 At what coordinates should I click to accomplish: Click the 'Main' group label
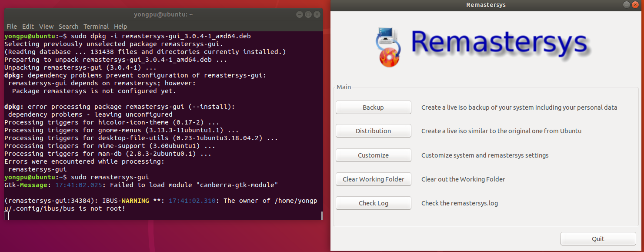tap(344, 87)
